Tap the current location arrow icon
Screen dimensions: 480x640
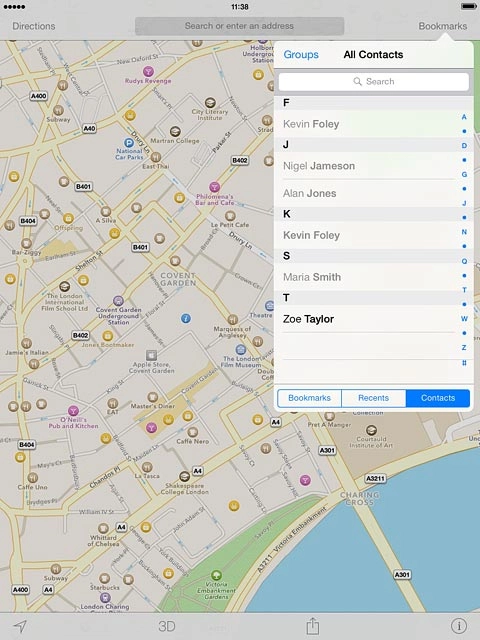[x=20, y=626]
